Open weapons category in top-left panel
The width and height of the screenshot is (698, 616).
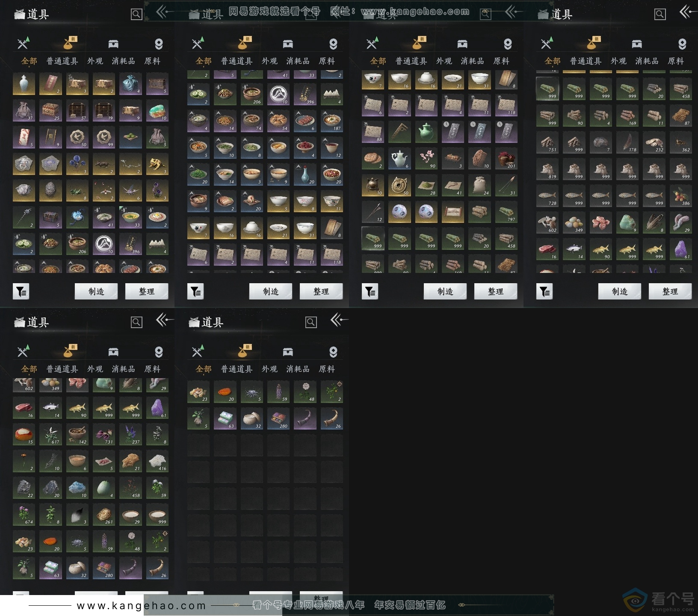coord(24,43)
